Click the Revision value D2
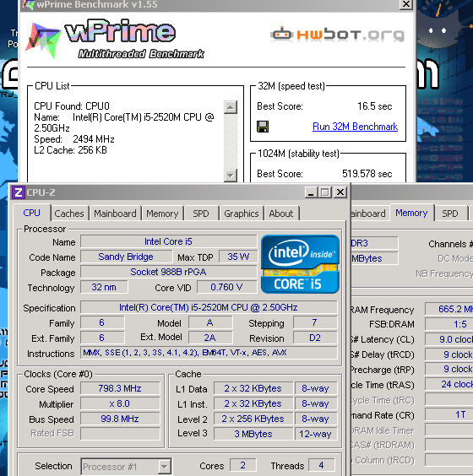 pos(315,338)
